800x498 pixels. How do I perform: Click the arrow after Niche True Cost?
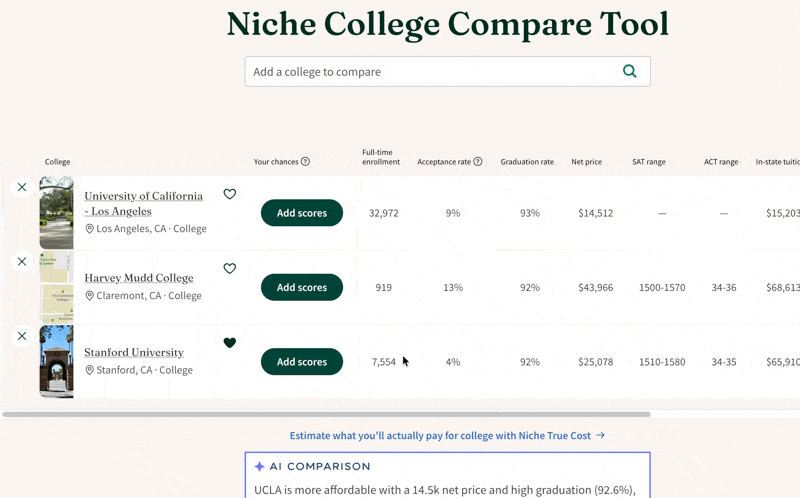point(601,435)
